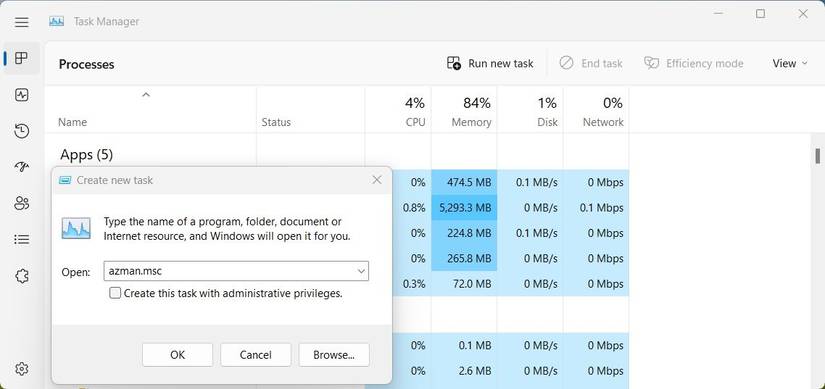Select the 224.8 MB memory cell

[464, 233]
